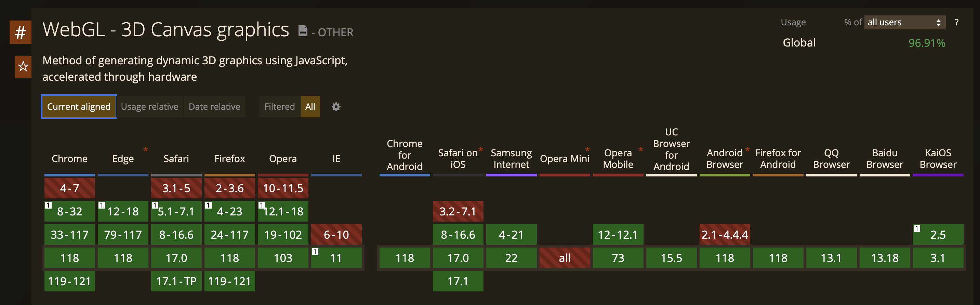Open the WebGL specification document icon
The height and width of the screenshot is (305, 980).
coord(303,31)
